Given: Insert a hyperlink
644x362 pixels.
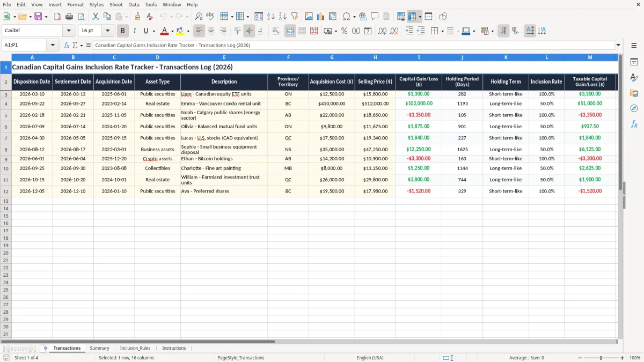Looking at the screenshot, I should pyautogui.click(x=363, y=17).
